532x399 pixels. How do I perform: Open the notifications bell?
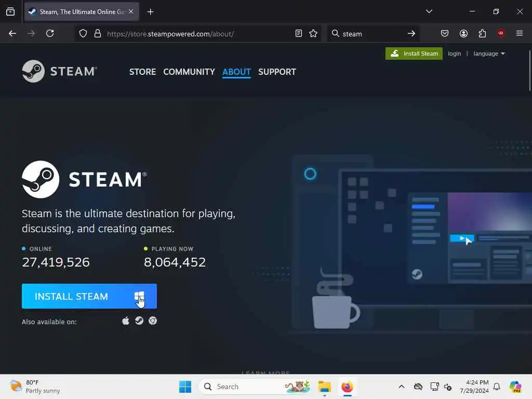497,387
